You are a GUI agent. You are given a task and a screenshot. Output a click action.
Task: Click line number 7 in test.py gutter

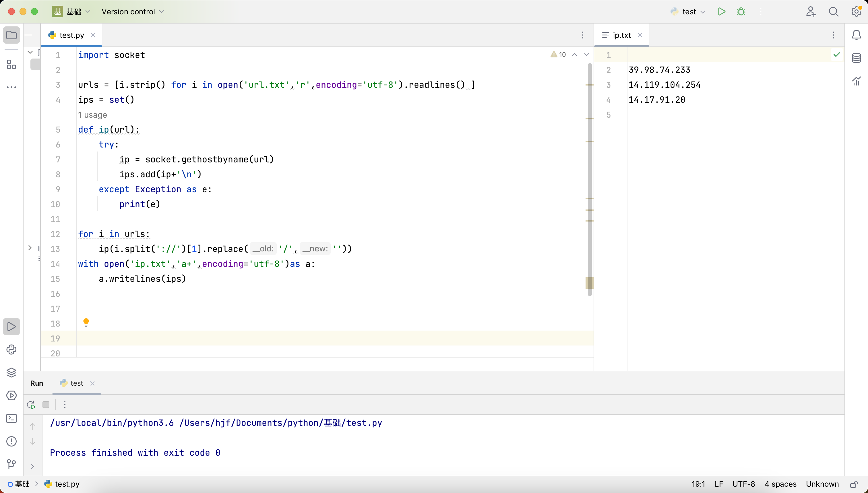pyautogui.click(x=58, y=160)
